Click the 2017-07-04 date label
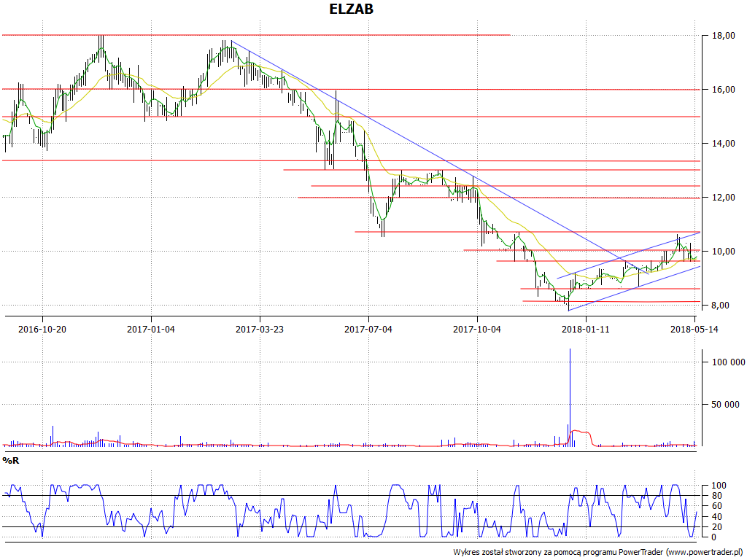The width and height of the screenshot is (747, 560). point(368,329)
